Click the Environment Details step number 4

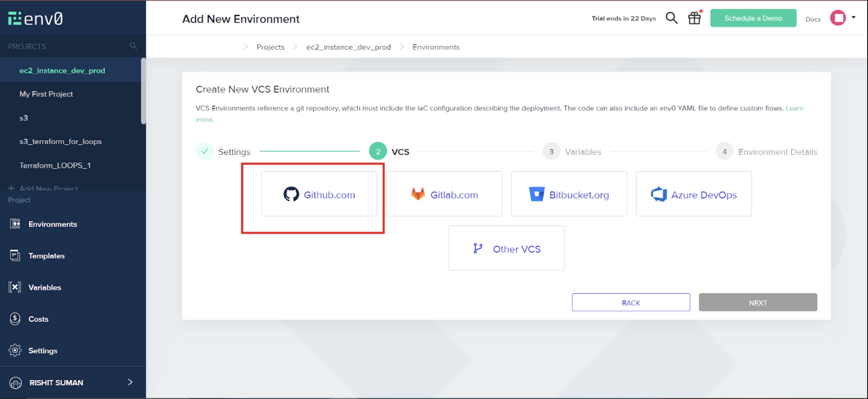point(724,151)
